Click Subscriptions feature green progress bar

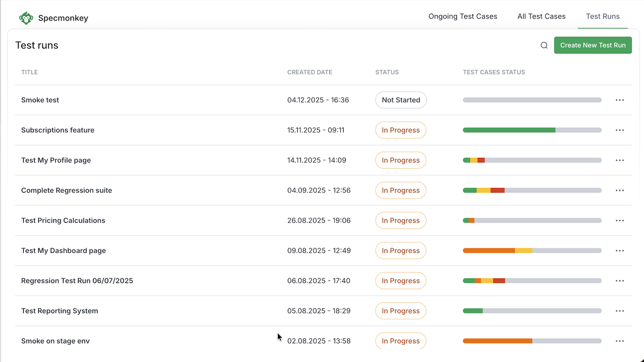[509, 130]
